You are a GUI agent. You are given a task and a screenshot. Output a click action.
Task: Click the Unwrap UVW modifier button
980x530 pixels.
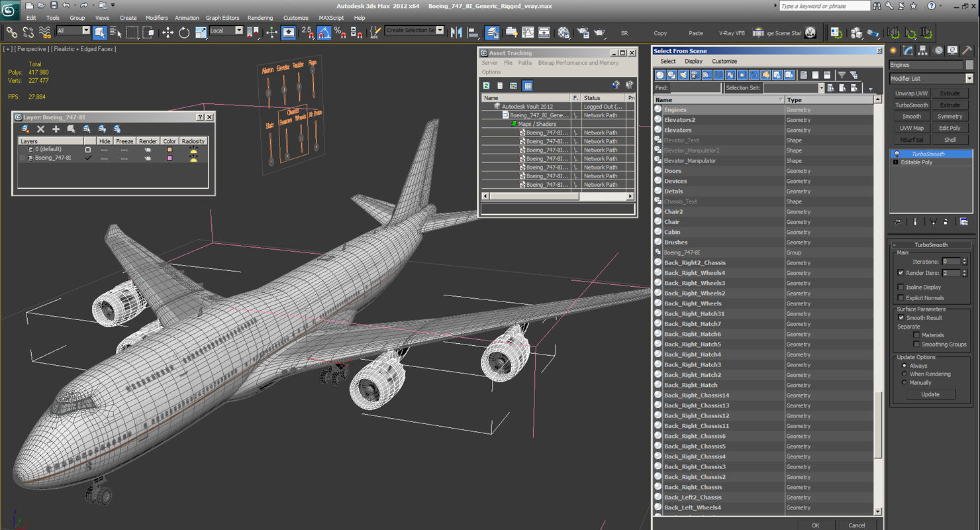coord(911,93)
